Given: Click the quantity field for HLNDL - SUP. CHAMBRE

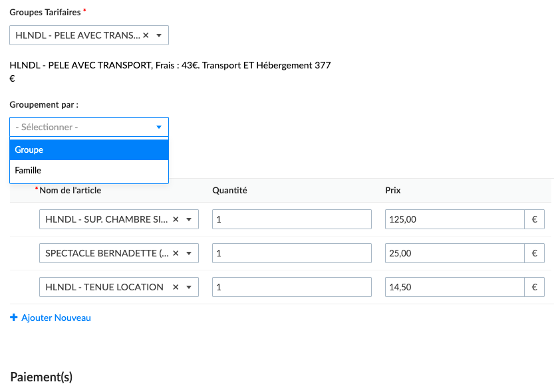Looking at the screenshot, I should click(x=291, y=219).
